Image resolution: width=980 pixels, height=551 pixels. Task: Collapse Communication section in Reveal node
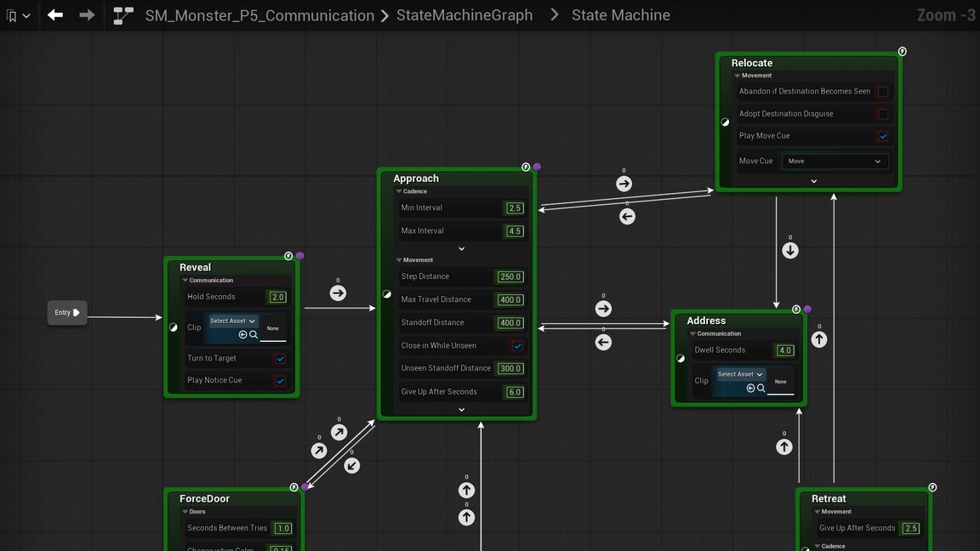(x=185, y=281)
